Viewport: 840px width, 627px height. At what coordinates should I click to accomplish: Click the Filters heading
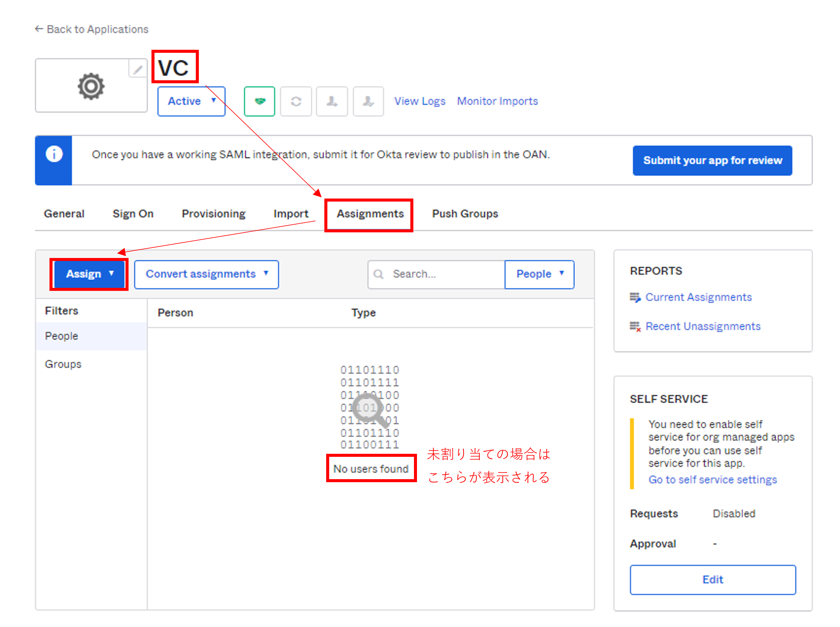[x=62, y=311]
